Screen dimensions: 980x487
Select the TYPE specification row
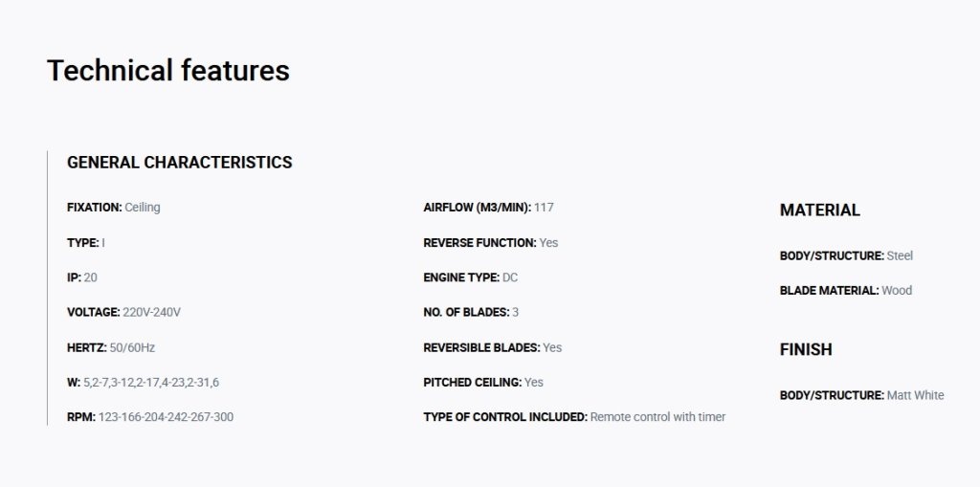coord(85,243)
